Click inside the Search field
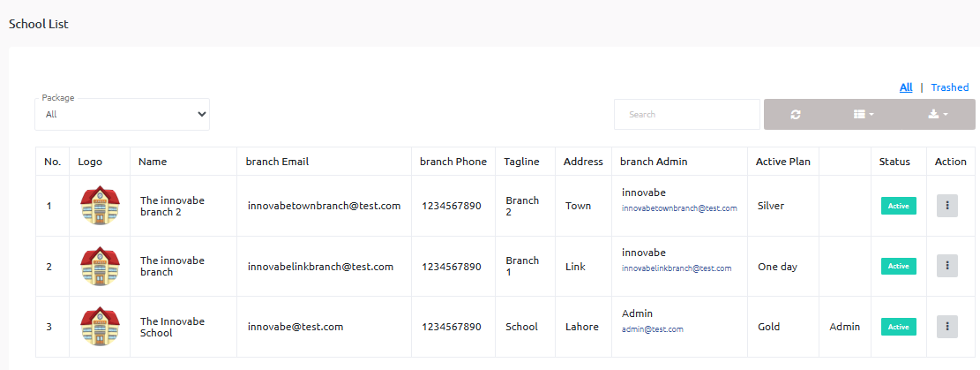The width and height of the screenshot is (980, 370). tap(686, 115)
